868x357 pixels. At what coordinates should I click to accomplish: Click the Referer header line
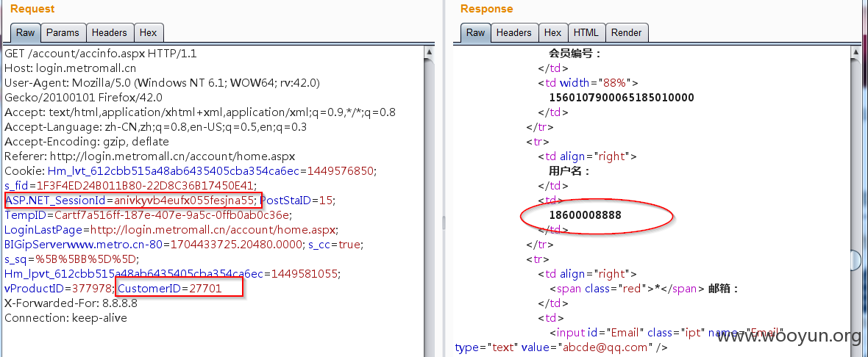pos(150,156)
